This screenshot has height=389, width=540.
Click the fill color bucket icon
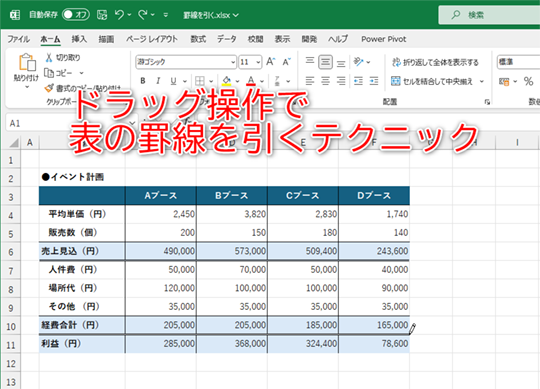226,81
